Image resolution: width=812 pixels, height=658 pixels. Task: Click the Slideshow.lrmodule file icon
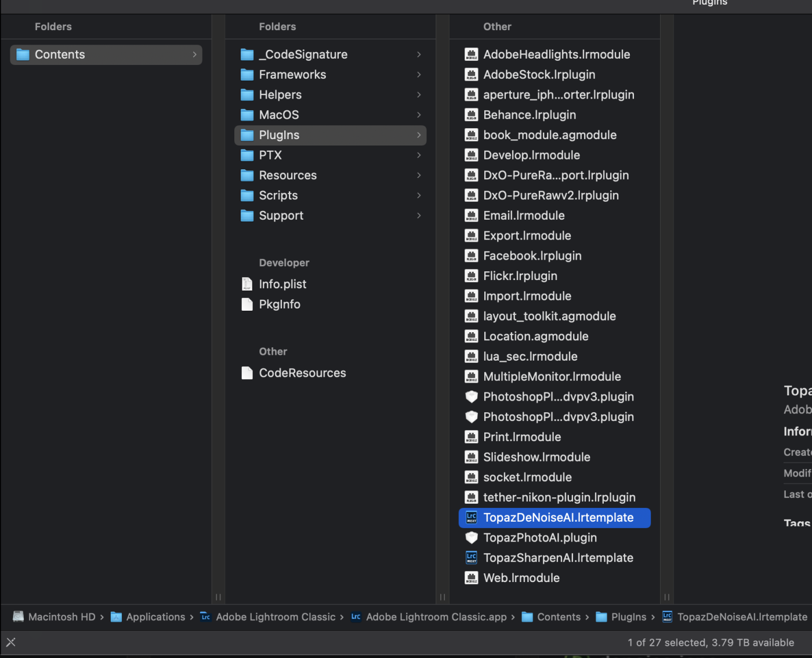(472, 457)
